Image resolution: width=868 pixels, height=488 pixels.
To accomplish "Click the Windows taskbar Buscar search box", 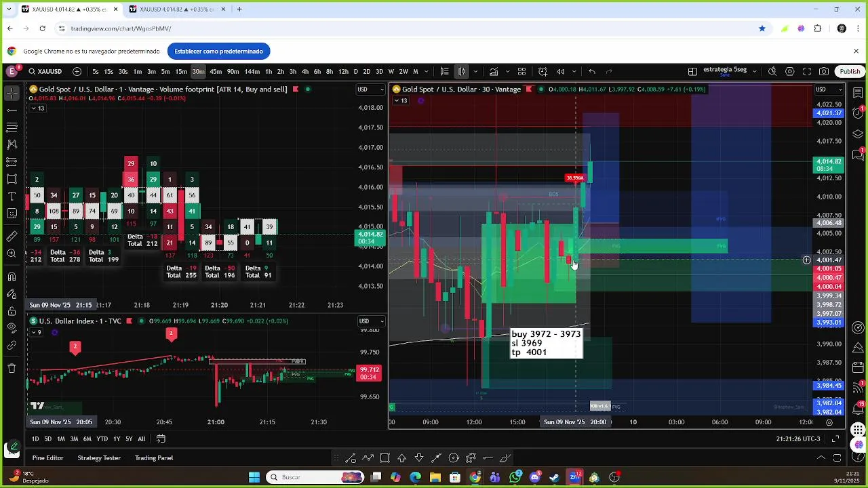I will click(315, 477).
